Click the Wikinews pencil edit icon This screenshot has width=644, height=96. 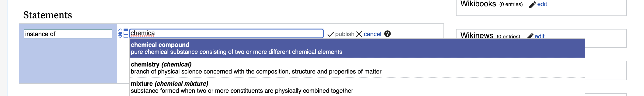[530, 36]
